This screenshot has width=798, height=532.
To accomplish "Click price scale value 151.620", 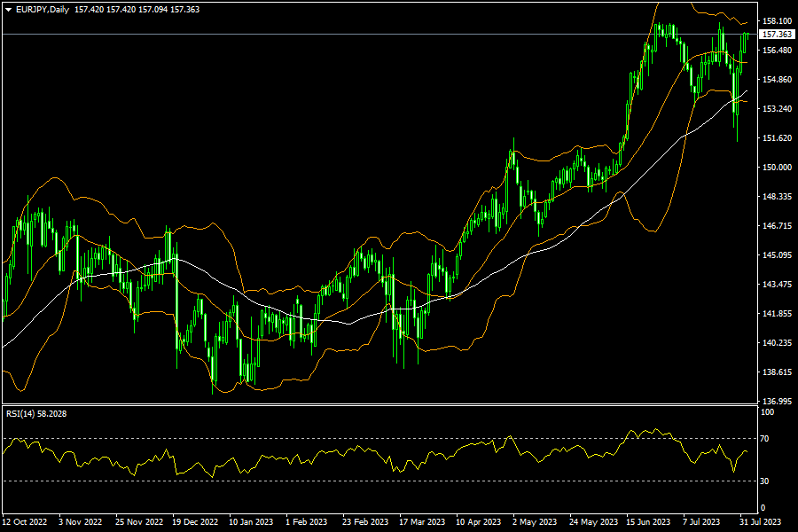I will (777, 138).
